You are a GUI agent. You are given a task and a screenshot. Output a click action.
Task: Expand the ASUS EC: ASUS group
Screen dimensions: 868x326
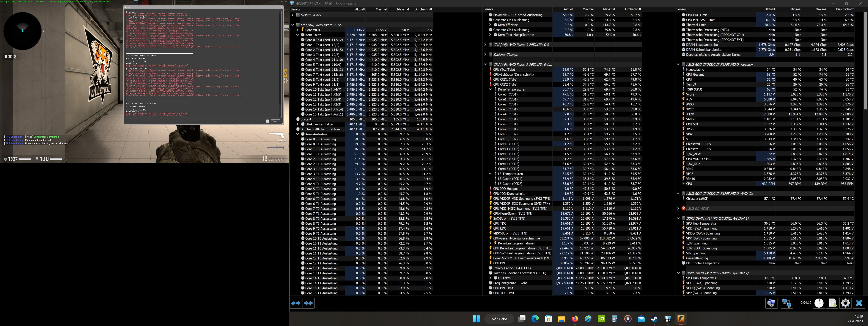point(678,208)
